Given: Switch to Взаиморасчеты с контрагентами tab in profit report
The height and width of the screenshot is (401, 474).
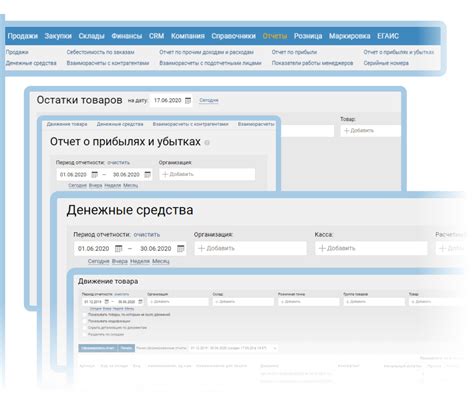Looking at the screenshot, I should click(x=191, y=124).
